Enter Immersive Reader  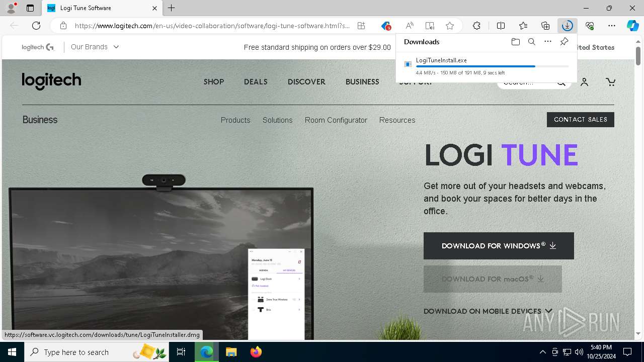(430, 26)
